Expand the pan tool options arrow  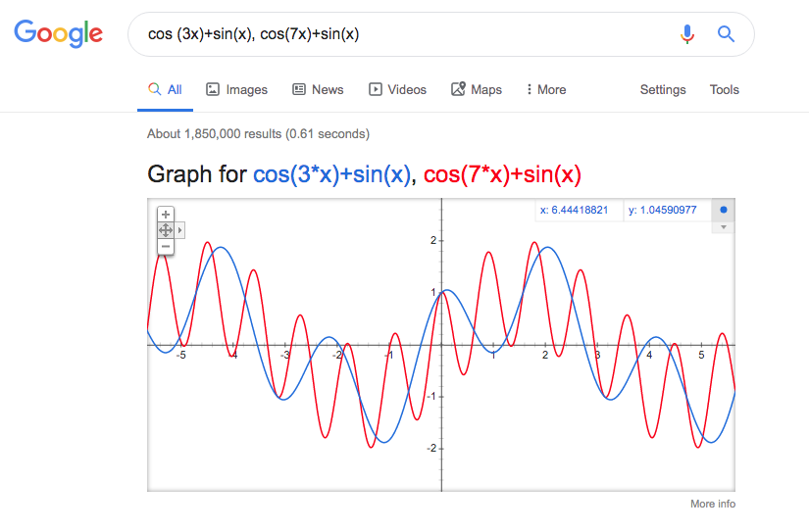179,230
